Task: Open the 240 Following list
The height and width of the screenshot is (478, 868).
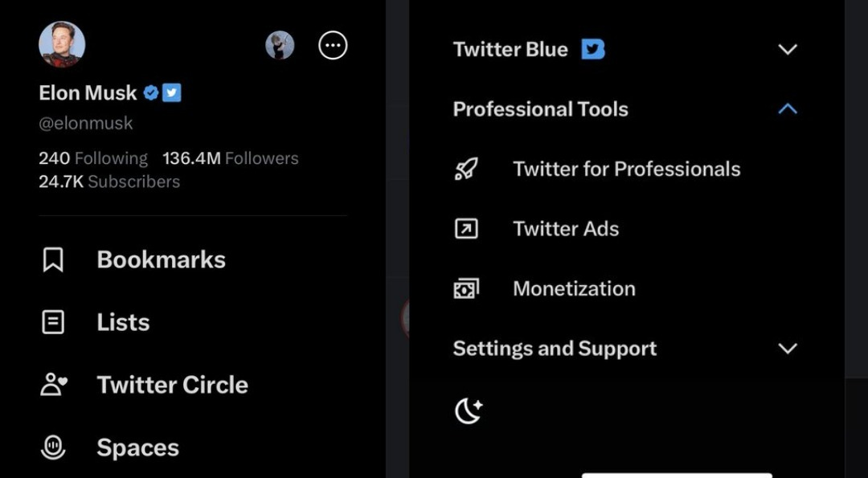Action: [x=93, y=158]
